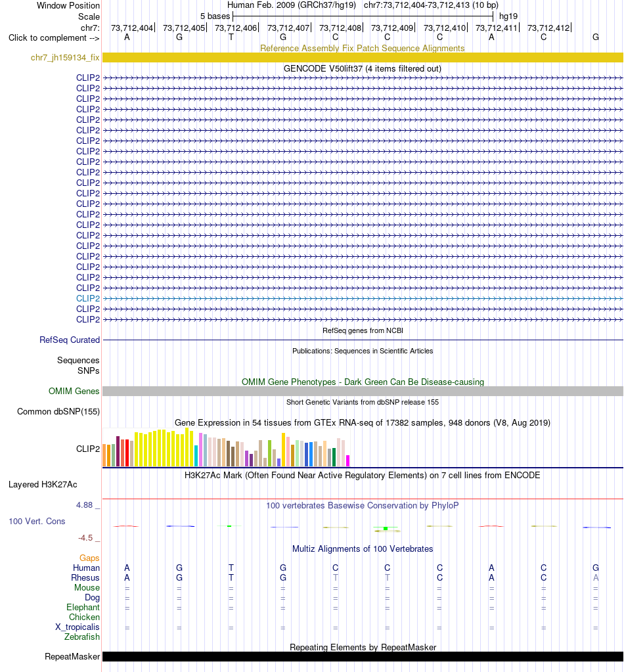Click the "Layered H3K27Ac" label
Viewport: 624px width, 672px height.
pos(43,485)
